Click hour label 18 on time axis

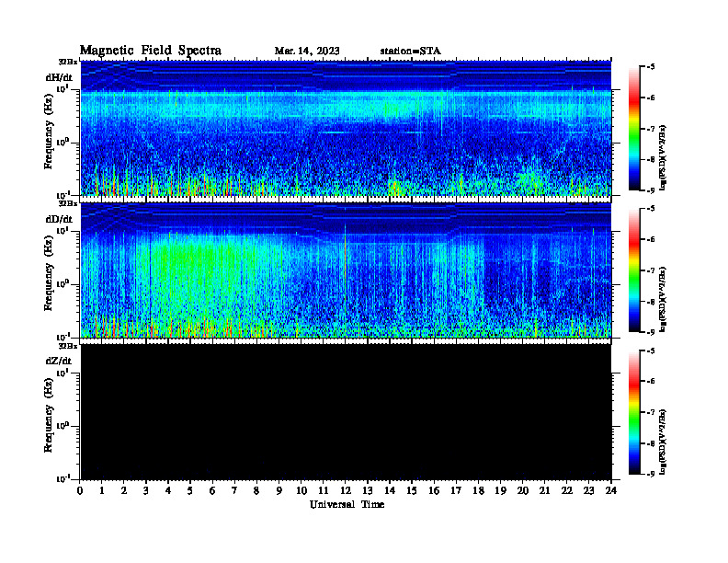pos(478,491)
